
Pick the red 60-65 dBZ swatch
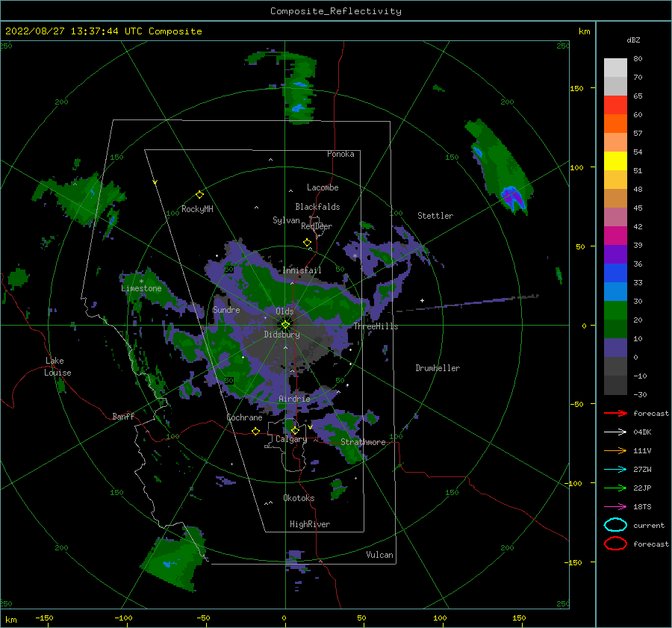point(615,105)
